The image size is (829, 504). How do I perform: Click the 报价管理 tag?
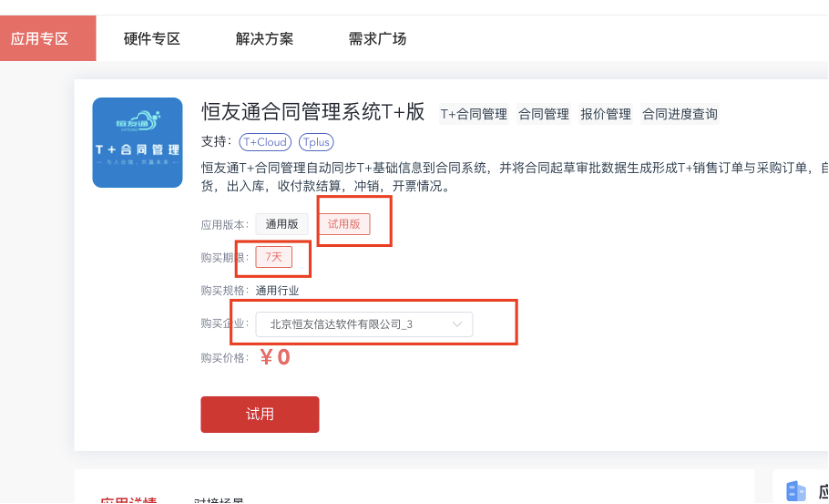[606, 114]
